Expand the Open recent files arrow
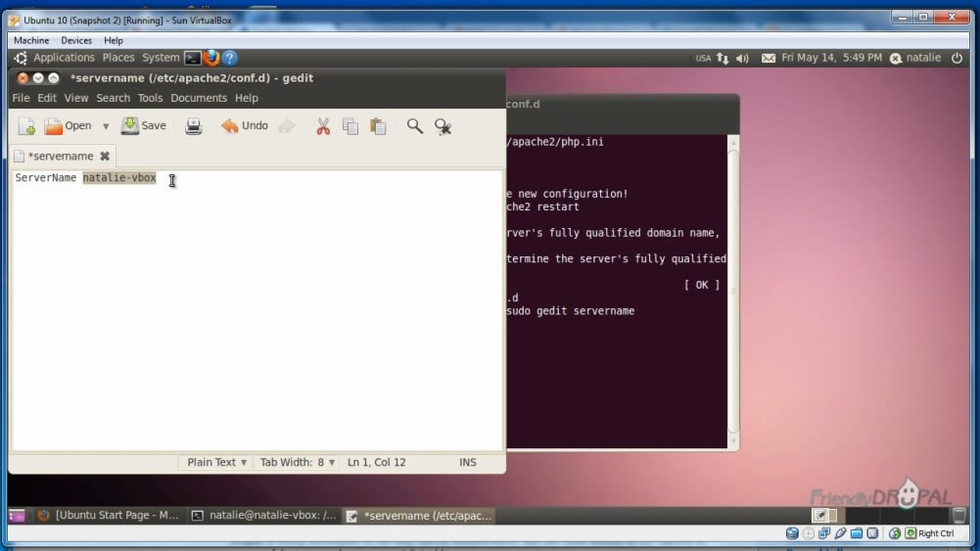The width and height of the screenshot is (980, 551). pos(106,126)
